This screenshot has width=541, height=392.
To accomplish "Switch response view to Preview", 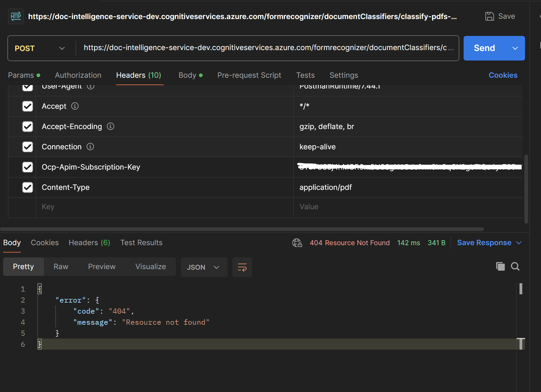I will coord(102,267).
